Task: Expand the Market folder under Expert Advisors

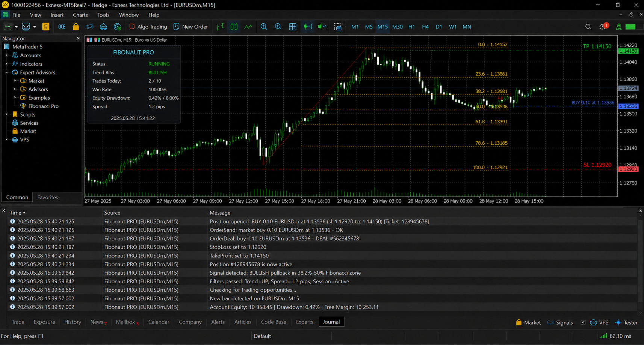Action: 15,81
